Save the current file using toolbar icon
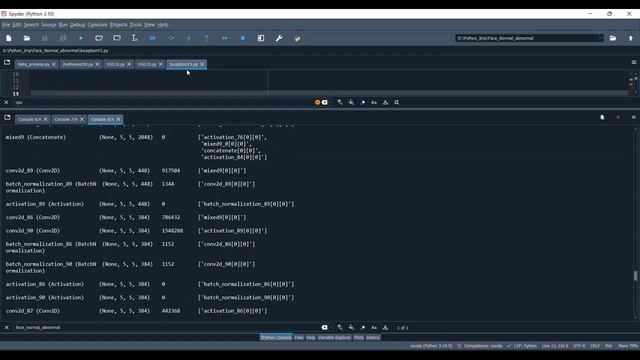 (x=45, y=38)
